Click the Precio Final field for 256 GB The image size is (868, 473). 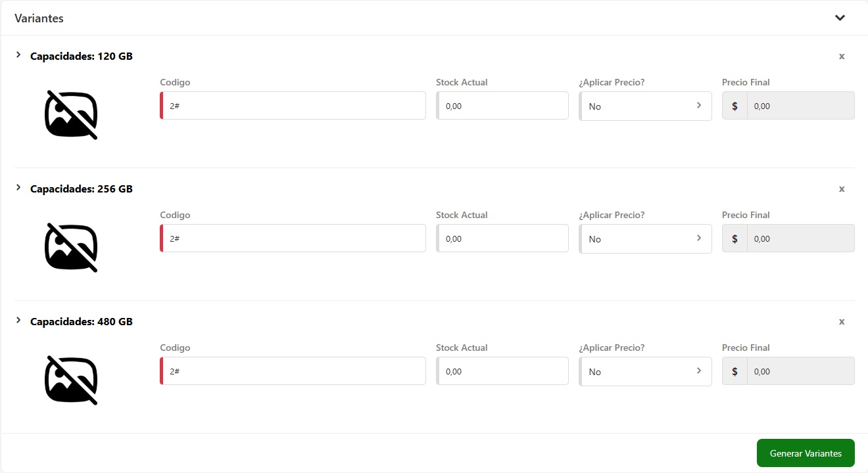800,238
